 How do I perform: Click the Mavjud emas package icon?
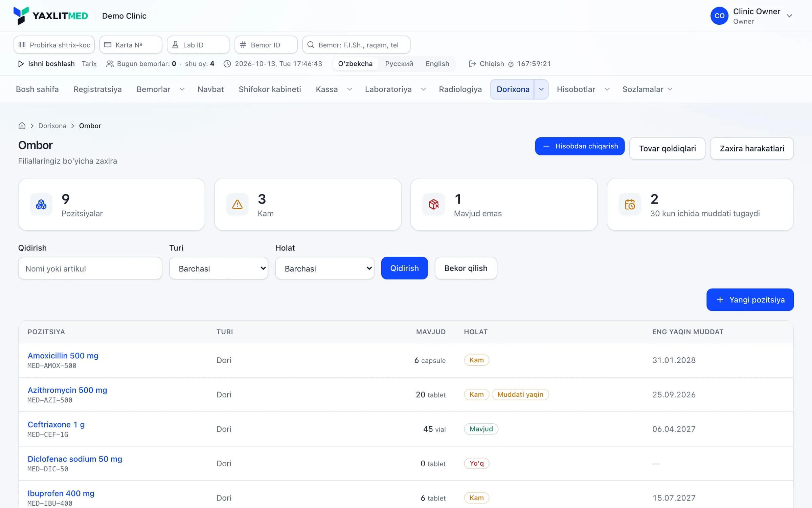(433, 204)
